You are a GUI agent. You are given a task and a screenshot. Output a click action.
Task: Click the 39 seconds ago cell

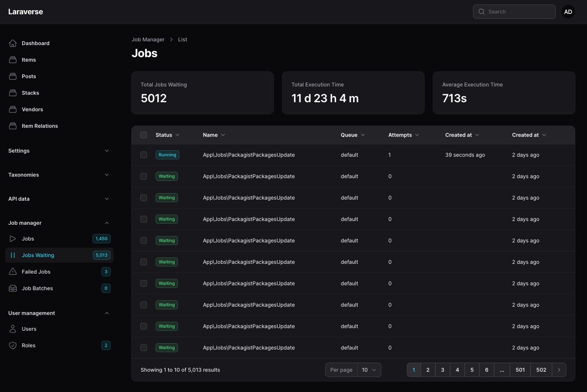point(465,155)
